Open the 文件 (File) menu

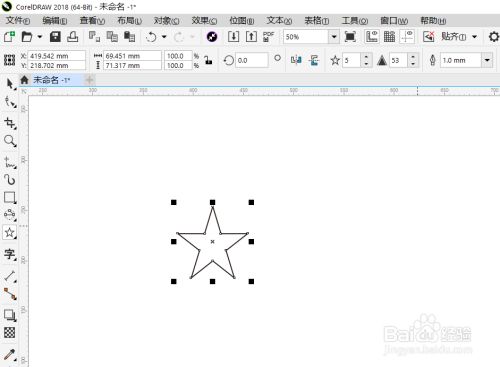18,21
